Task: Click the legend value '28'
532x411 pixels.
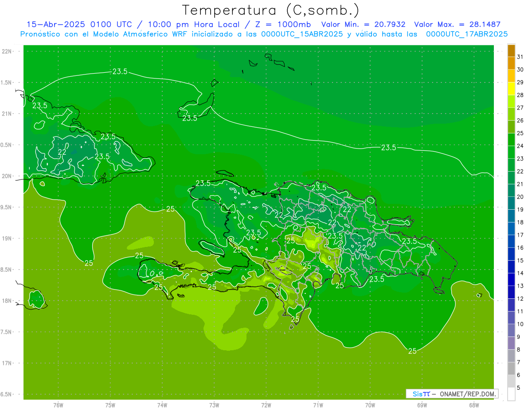Action: click(x=520, y=95)
